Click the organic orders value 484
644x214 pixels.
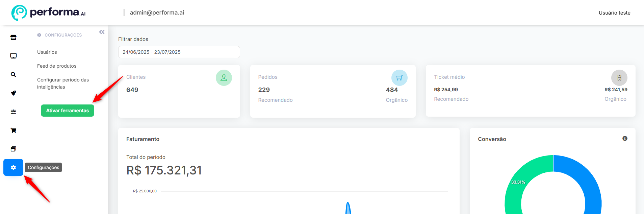tap(392, 90)
